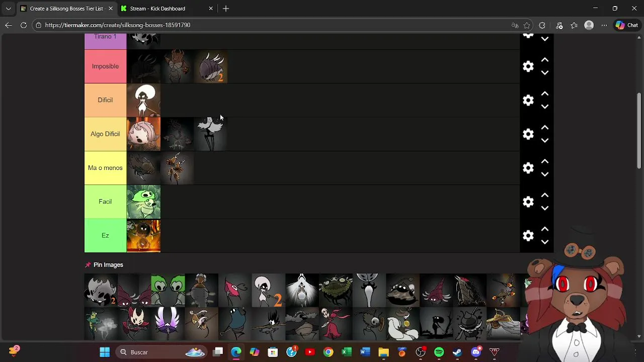Move Ma o menos tier up

click(544, 161)
